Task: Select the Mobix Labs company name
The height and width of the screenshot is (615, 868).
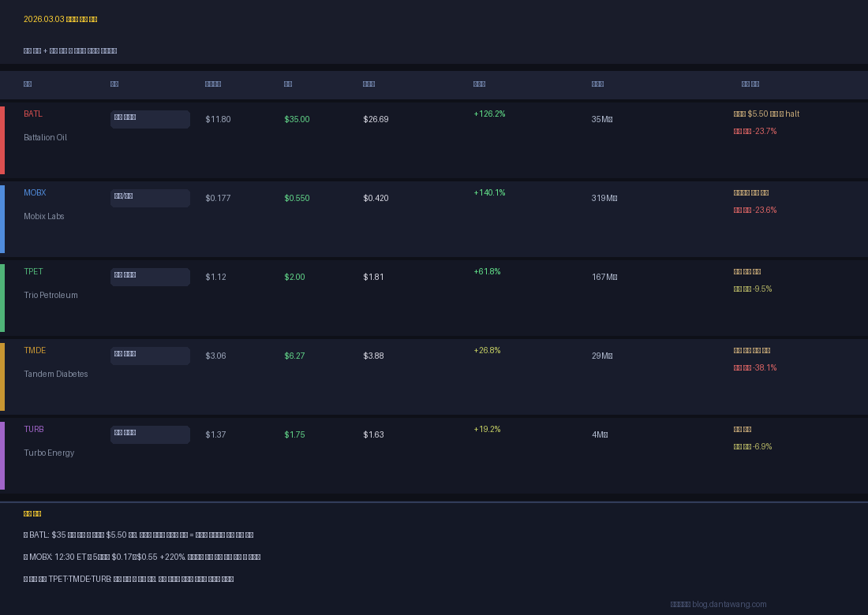Action: 43,217
